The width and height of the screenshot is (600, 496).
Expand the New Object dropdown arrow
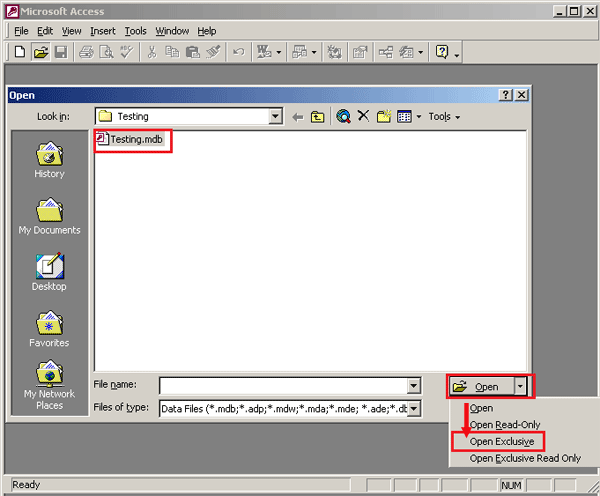[421, 52]
